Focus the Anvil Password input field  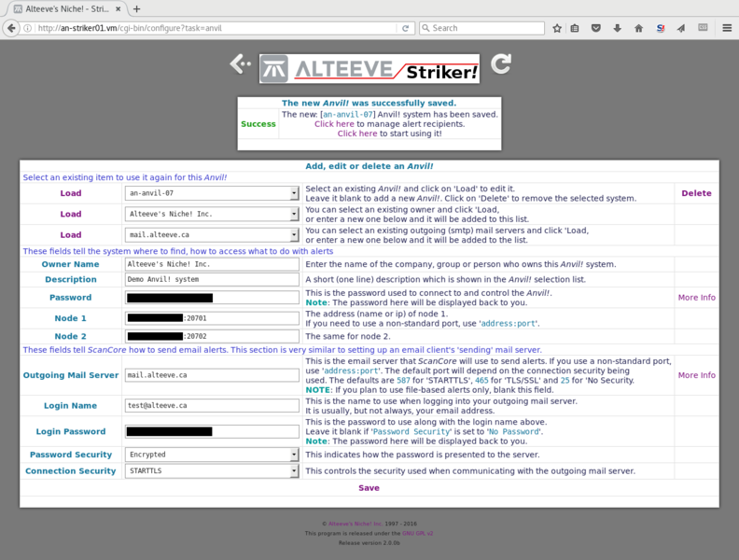pyautogui.click(x=212, y=298)
